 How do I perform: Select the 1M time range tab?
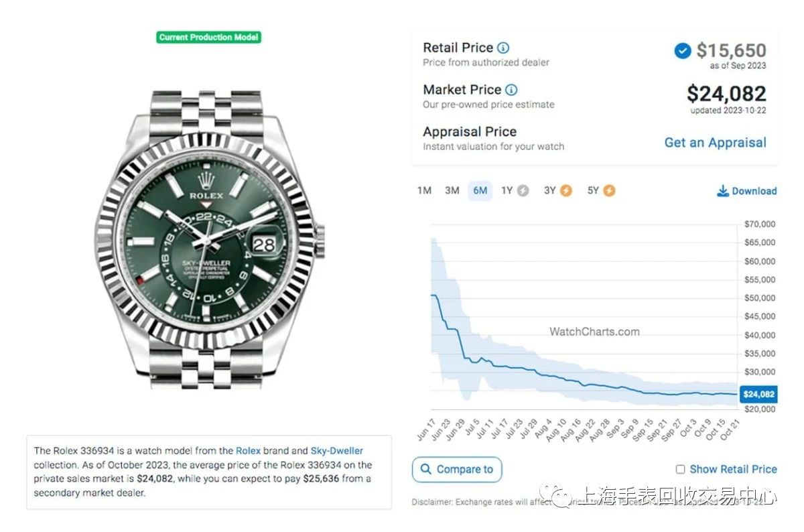coord(424,191)
